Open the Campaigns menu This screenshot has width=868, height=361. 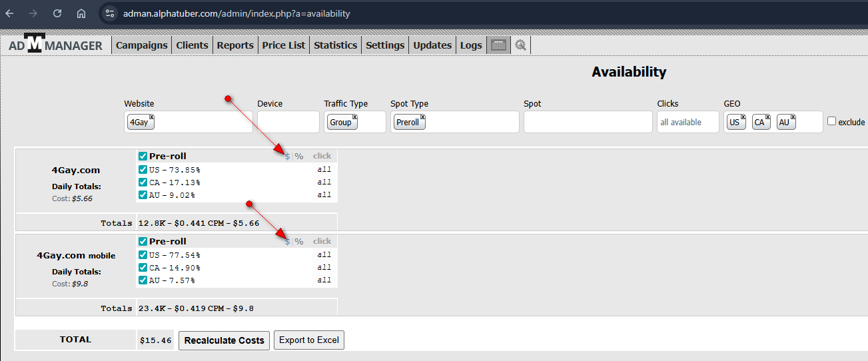(142, 45)
